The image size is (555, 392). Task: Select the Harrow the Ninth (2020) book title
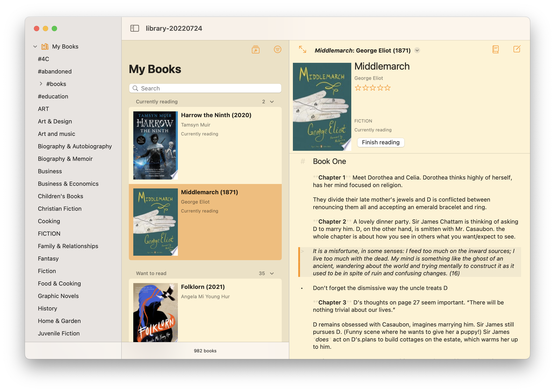216,115
